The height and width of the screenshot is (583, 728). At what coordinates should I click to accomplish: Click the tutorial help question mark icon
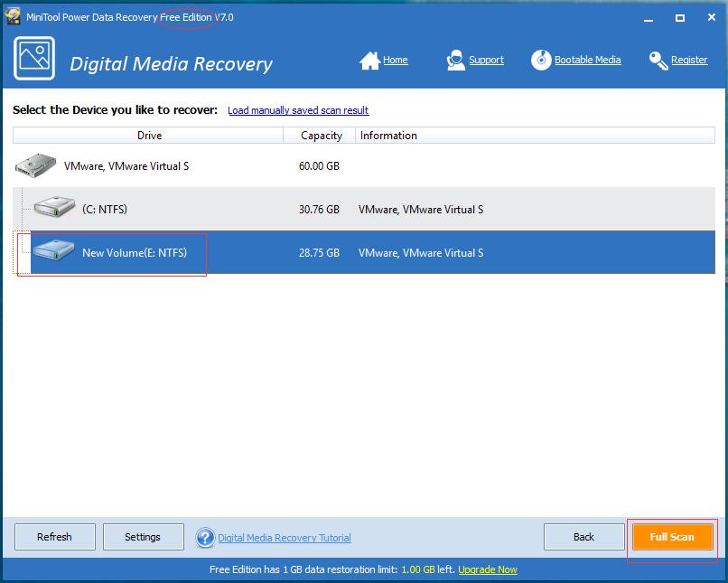[x=205, y=538]
